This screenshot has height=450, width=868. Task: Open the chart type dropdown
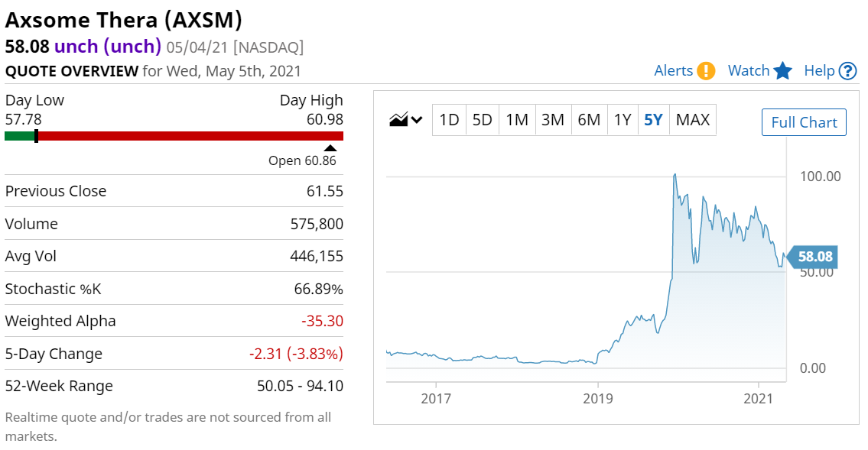406,119
